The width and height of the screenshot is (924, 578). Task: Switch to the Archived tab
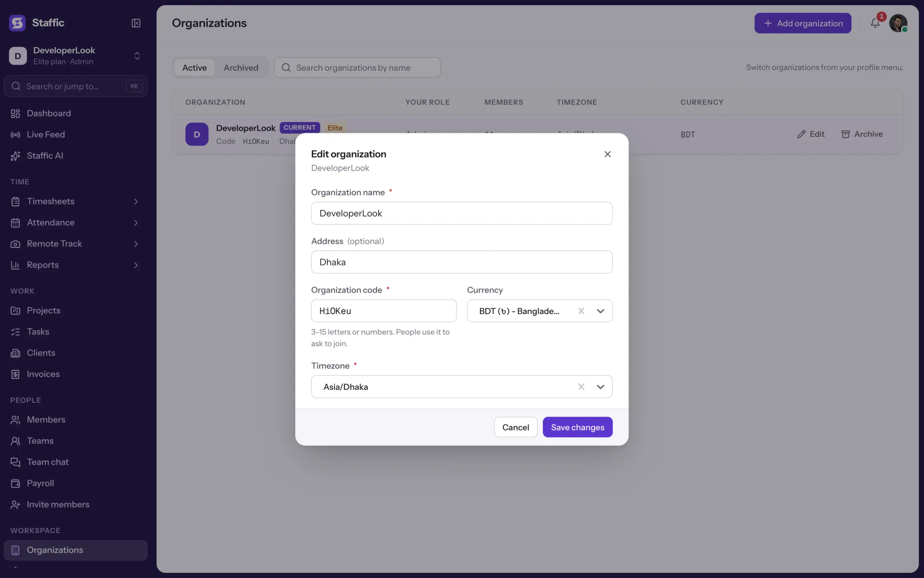(x=241, y=68)
